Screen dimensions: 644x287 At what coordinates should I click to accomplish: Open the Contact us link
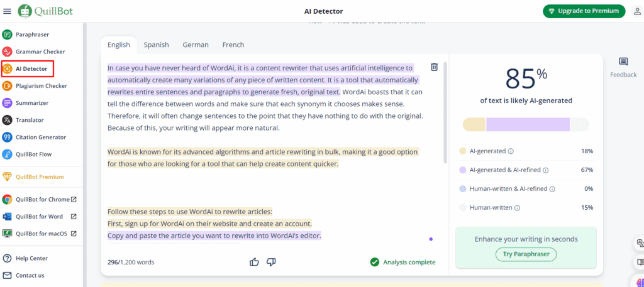pos(30,276)
